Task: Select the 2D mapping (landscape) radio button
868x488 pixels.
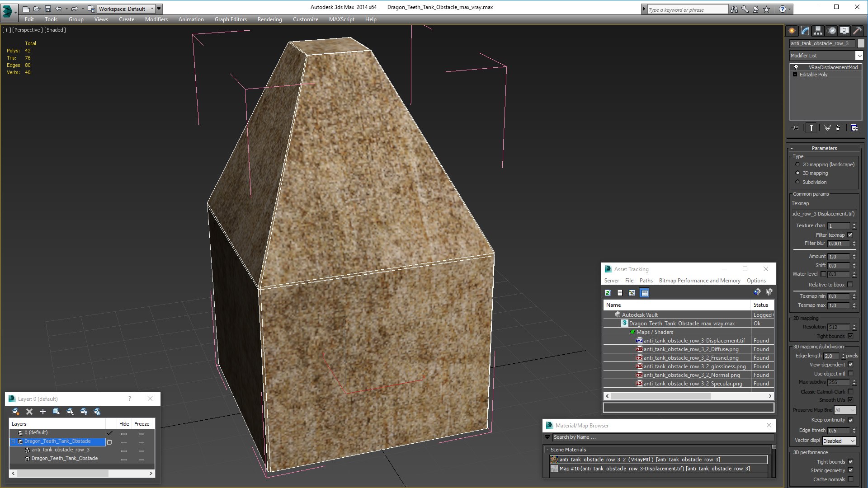Action: click(x=798, y=164)
